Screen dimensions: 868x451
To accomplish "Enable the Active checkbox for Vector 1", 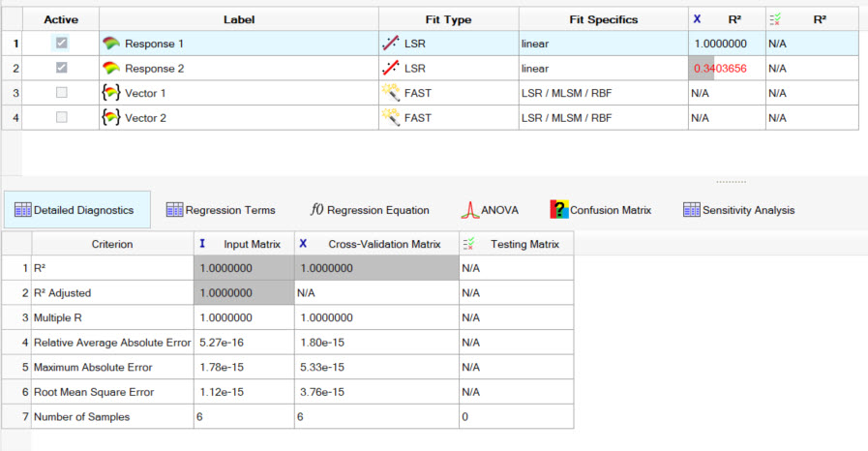I will (61, 92).
